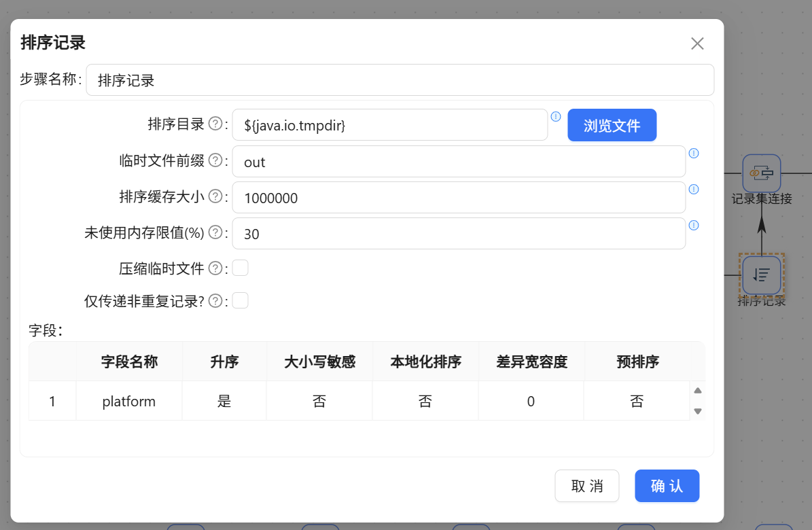The image size is (812, 530).
Task: Click the 差异宽容度 cell showing 0
Action: click(x=531, y=401)
